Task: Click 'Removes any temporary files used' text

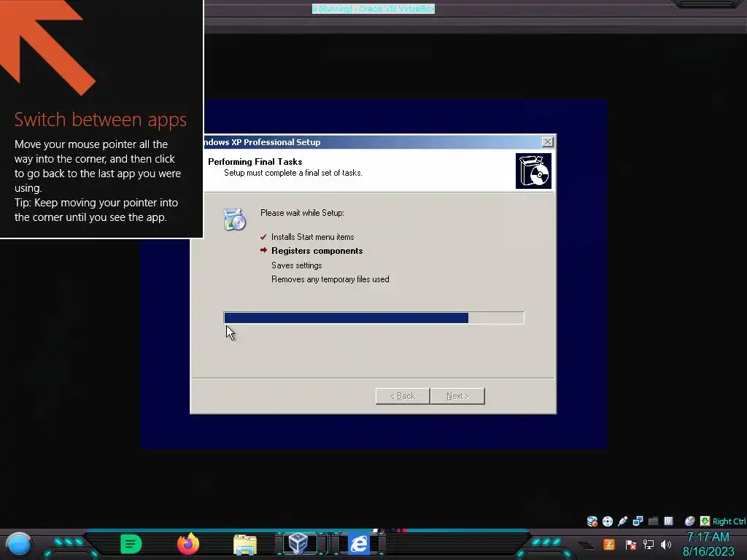Action: (x=330, y=279)
